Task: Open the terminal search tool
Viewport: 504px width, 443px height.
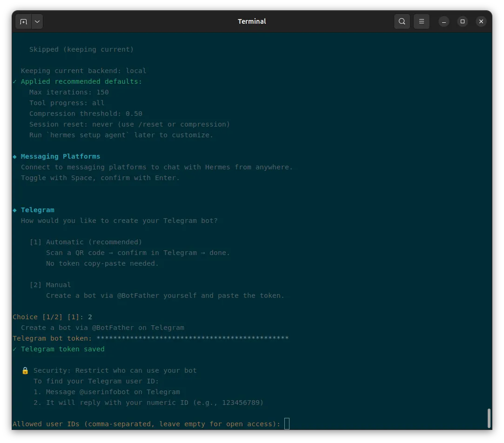Action: point(402,21)
